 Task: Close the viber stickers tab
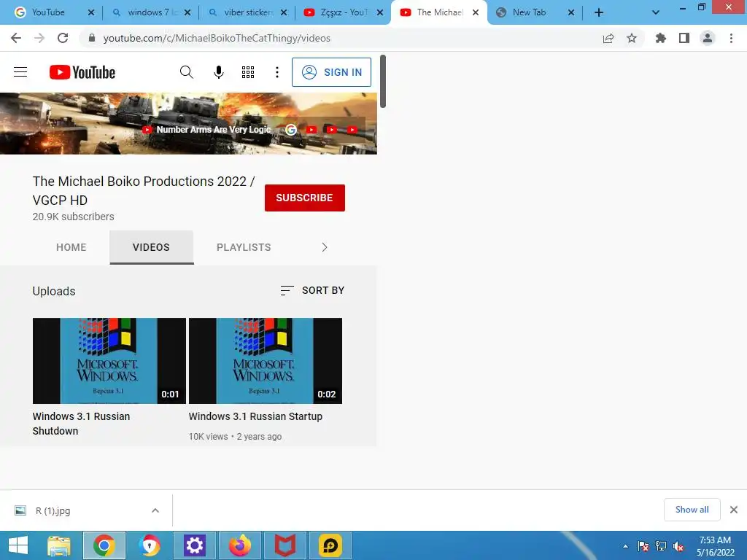[284, 12]
